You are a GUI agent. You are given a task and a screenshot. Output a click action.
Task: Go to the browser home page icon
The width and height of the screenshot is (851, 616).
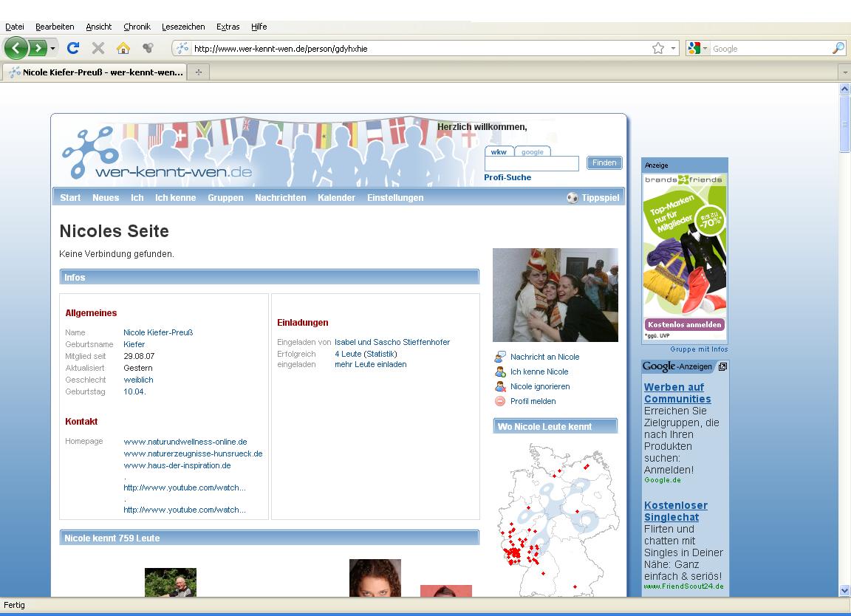123,49
